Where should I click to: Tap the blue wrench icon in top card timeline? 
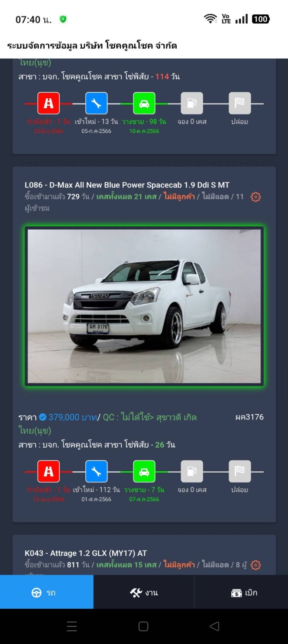[96, 103]
